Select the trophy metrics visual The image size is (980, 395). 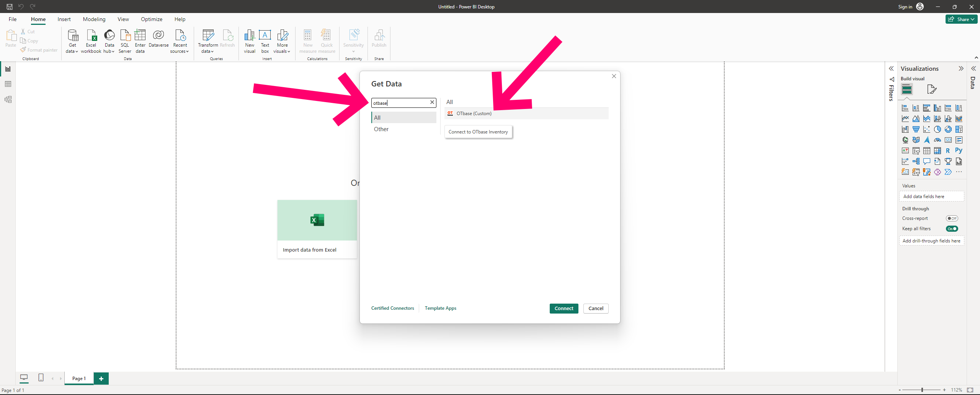coord(948,161)
